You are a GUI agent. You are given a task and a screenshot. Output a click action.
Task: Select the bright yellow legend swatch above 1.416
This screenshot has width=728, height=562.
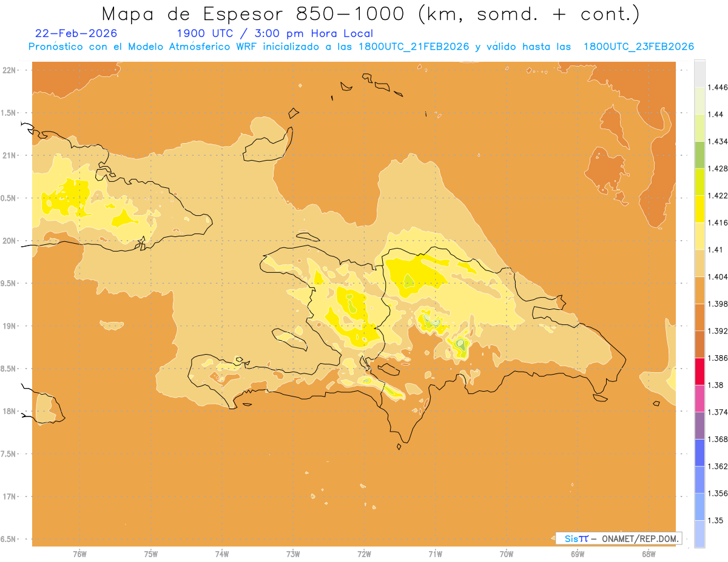coord(699,209)
